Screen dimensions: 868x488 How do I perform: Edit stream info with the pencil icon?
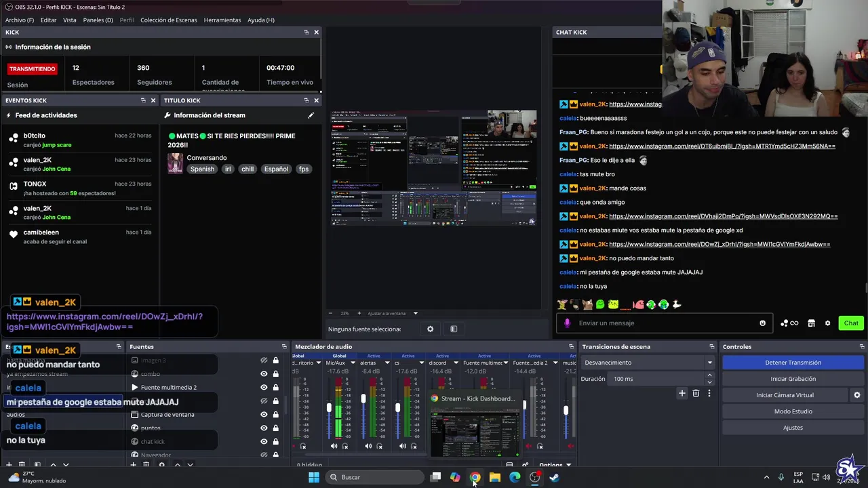click(x=311, y=115)
